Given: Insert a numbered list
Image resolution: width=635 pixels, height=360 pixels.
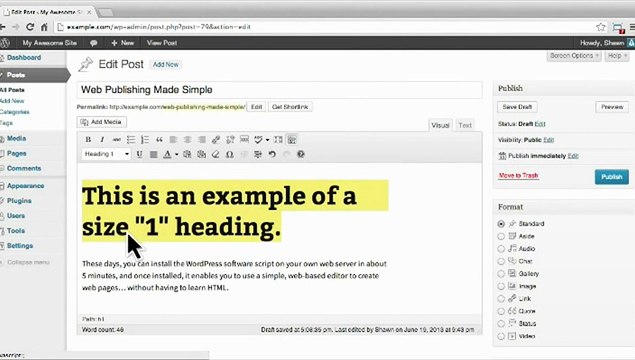Looking at the screenshot, I should [x=145, y=140].
